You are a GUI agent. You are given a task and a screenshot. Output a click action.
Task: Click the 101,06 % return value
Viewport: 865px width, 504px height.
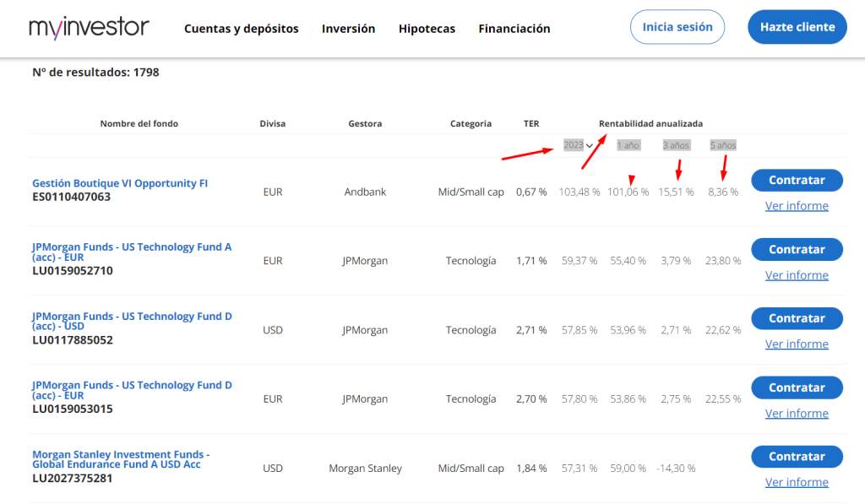coord(628,192)
